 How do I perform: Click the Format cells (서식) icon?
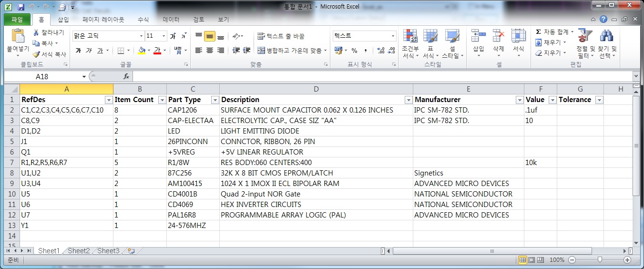pyautogui.click(x=518, y=36)
